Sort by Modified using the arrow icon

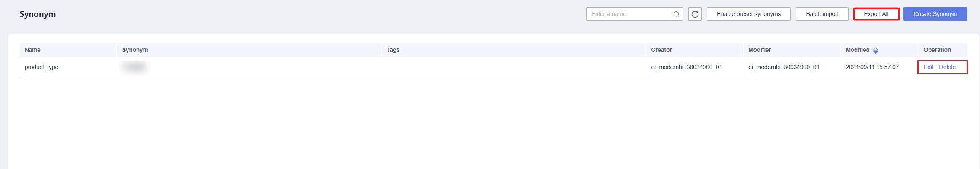coord(875,51)
